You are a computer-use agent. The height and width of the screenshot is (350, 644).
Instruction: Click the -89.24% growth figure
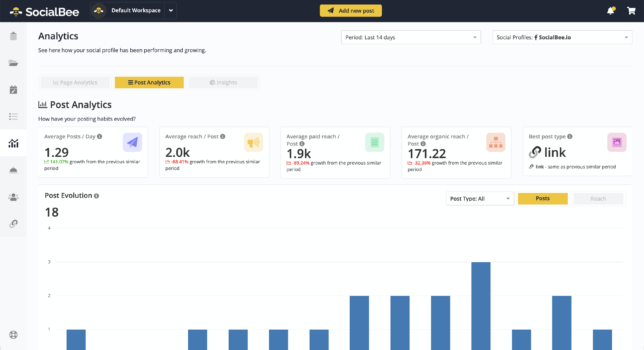pyautogui.click(x=301, y=163)
